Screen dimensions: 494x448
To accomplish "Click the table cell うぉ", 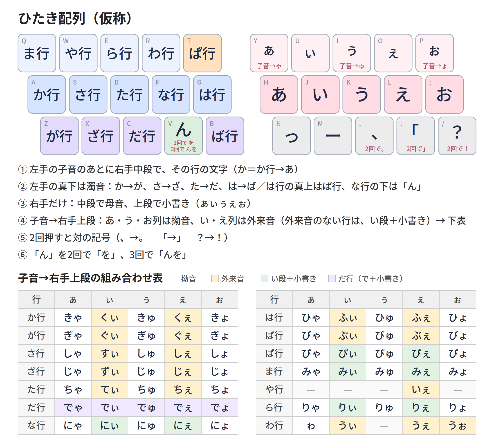I will 458,426.
